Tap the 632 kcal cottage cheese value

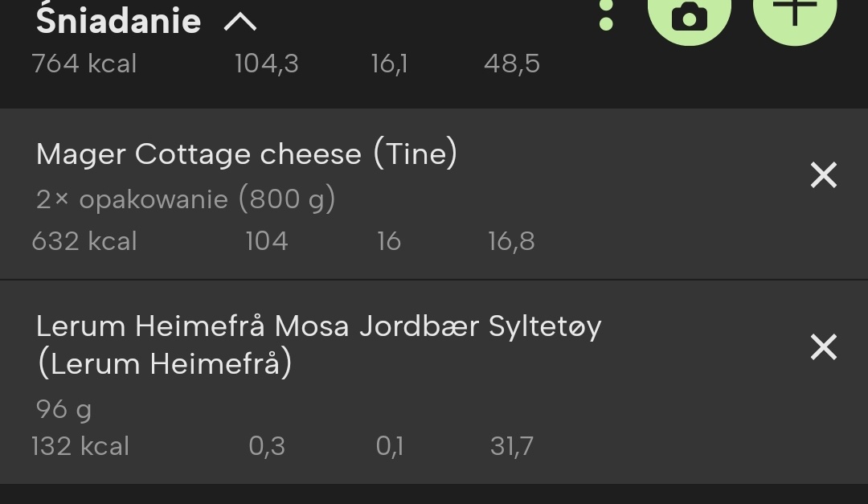pos(84,241)
